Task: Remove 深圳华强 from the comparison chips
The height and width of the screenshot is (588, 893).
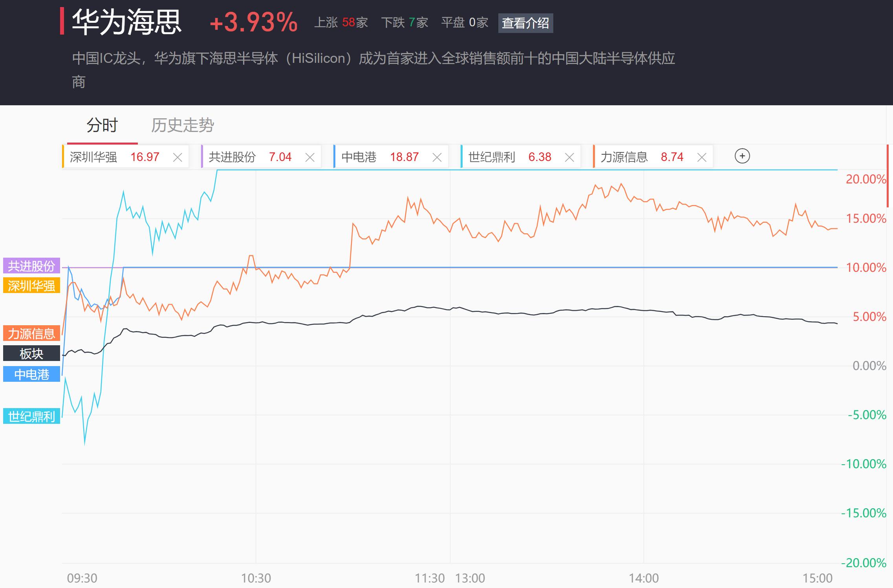Action: click(178, 158)
